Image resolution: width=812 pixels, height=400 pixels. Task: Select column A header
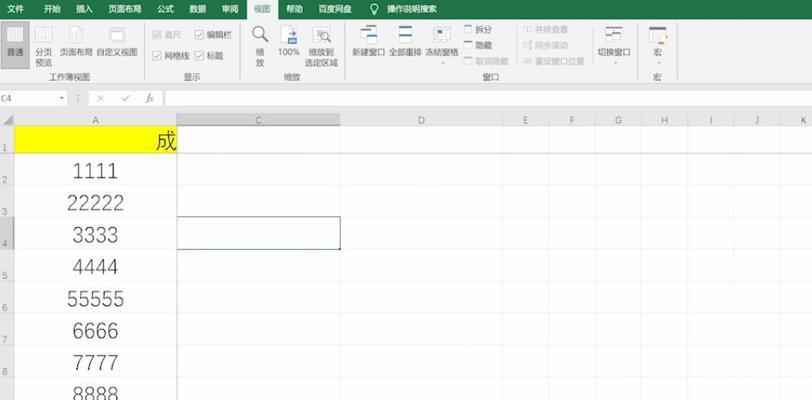click(x=95, y=120)
